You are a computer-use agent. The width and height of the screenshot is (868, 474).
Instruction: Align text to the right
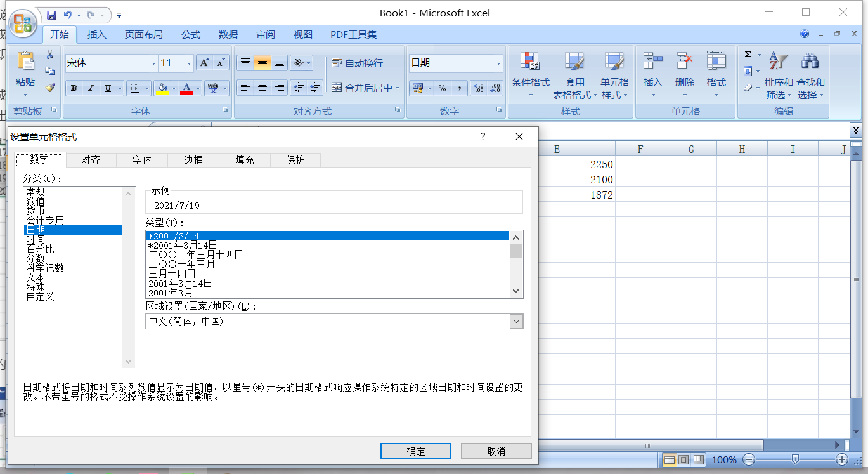point(279,88)
